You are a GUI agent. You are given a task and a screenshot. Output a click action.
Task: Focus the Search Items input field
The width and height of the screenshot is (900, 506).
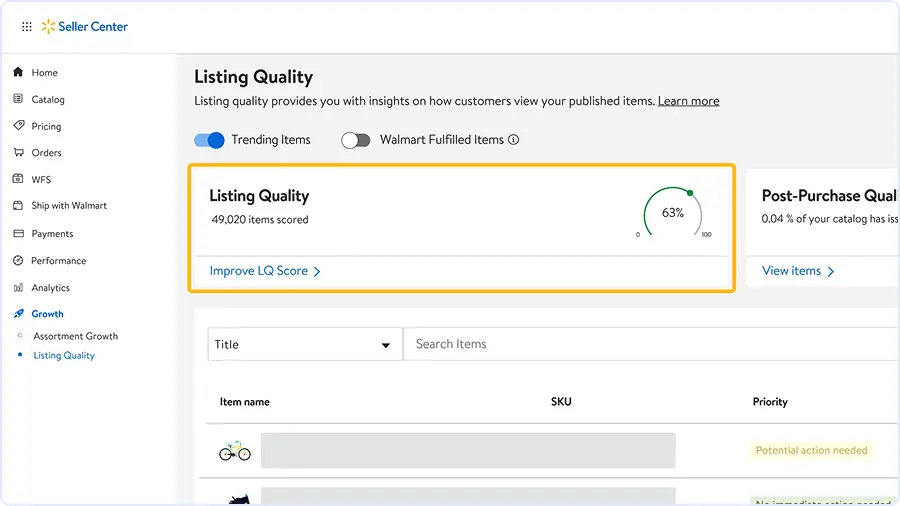click(x=651, y=344)
